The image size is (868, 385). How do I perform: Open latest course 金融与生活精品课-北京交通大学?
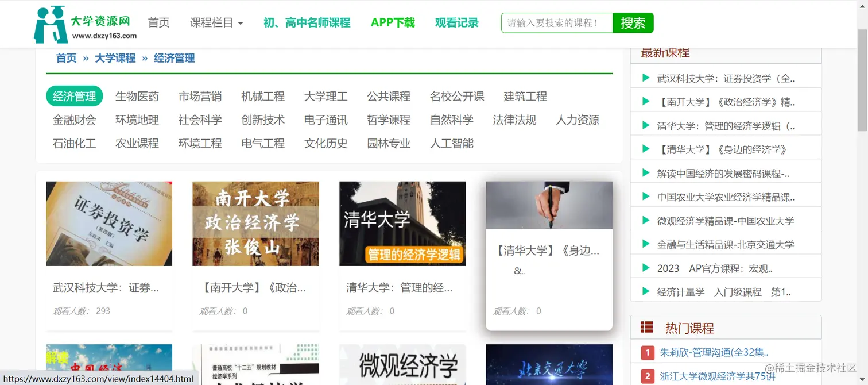point(726,244)
